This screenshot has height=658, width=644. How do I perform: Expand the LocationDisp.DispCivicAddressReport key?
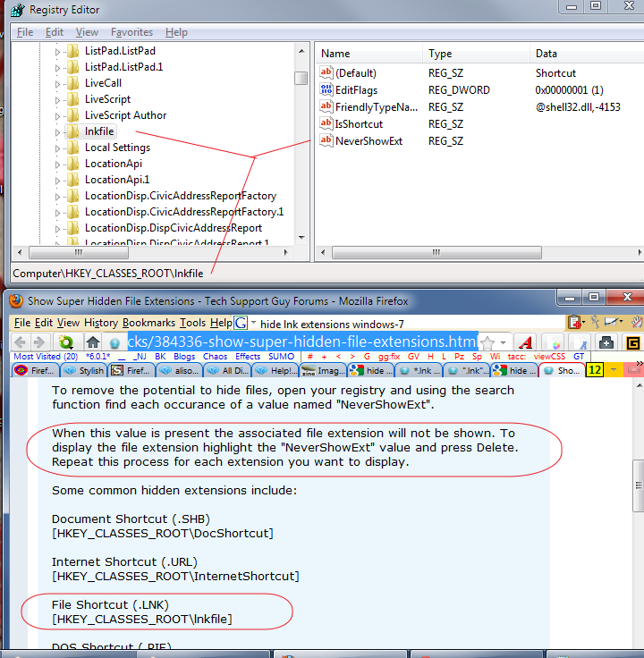pyautogui.click(x=57, y=229)
